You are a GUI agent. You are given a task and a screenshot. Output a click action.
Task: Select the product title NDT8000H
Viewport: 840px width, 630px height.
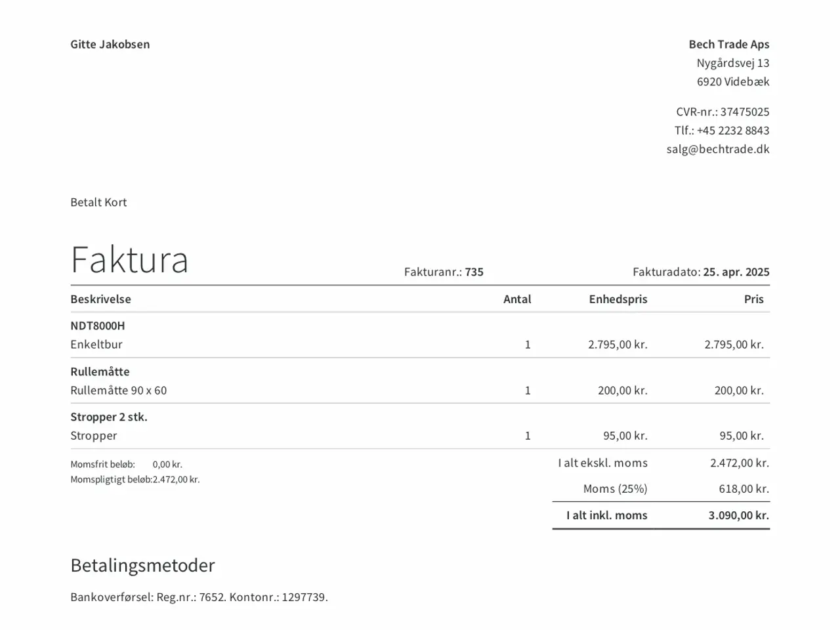point(97,325)
